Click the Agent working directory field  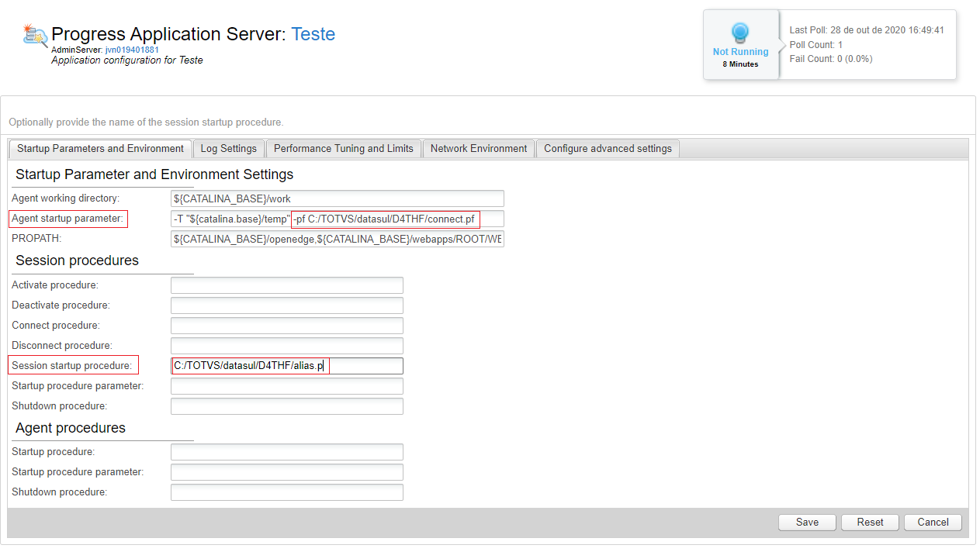[x=337, y=198]
